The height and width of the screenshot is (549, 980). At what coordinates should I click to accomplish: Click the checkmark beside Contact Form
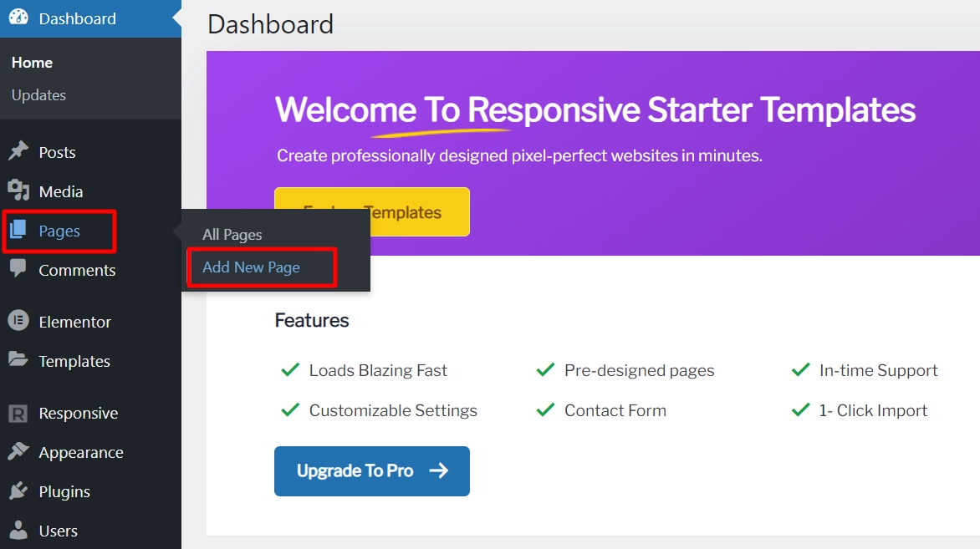click(x=546, y=409)
